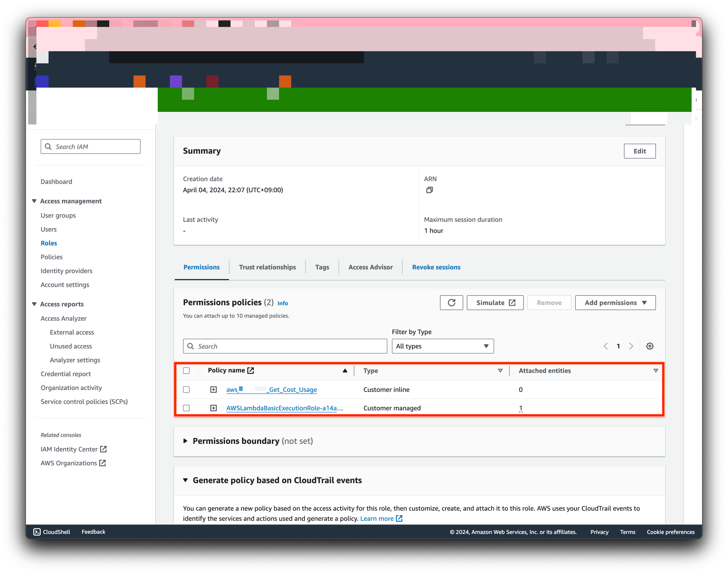Focus the Search IAM input field
The width and height of the screenshot is (728, 573).
click(x=90, y=147)
